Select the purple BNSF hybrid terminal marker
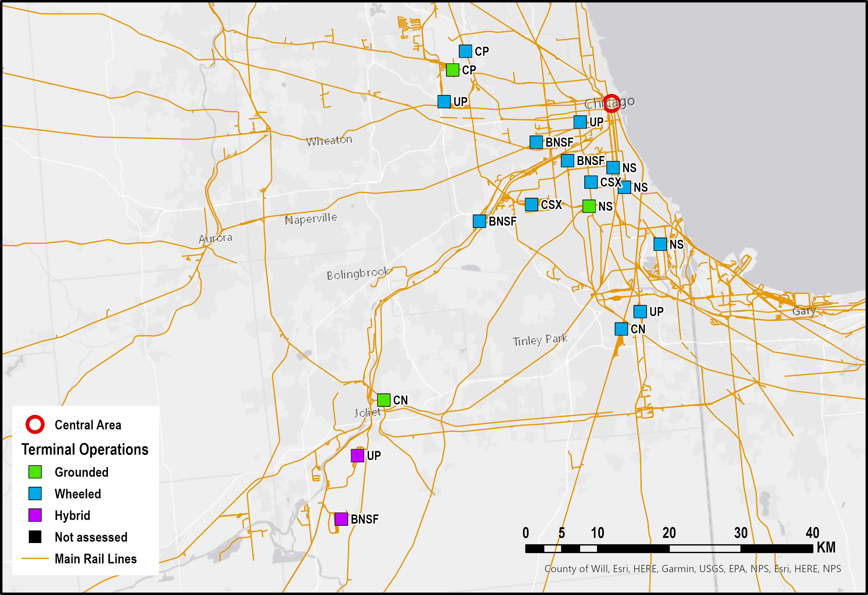The width and height of the screenshot is (868, 595). pos(341,519)
